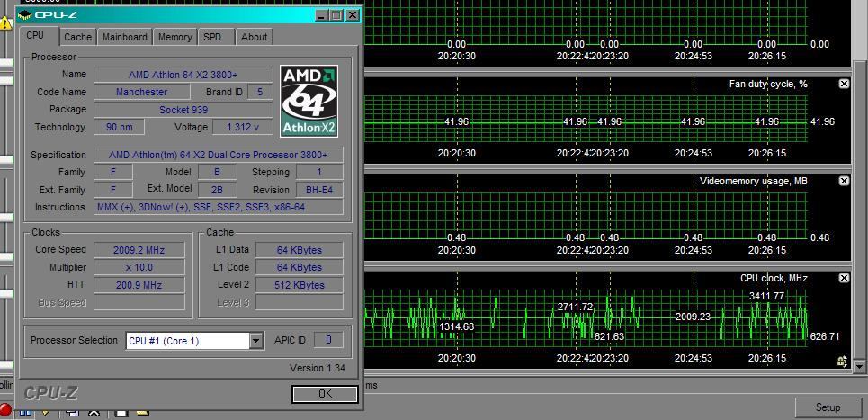The image size is (868, 420).
Task: Minimize the CPU-Z window
Action: pyautogui.click(x=323, y=15)
